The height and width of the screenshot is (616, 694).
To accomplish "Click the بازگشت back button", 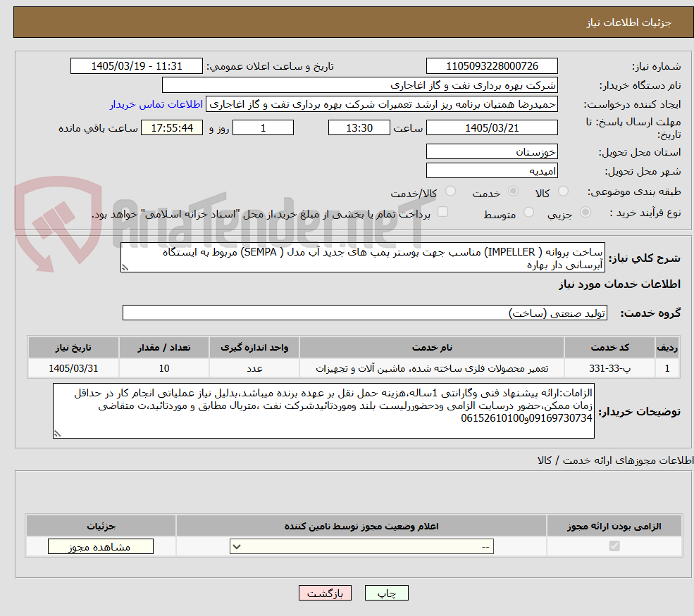I will pyautogui.click(x=325, y=593).
